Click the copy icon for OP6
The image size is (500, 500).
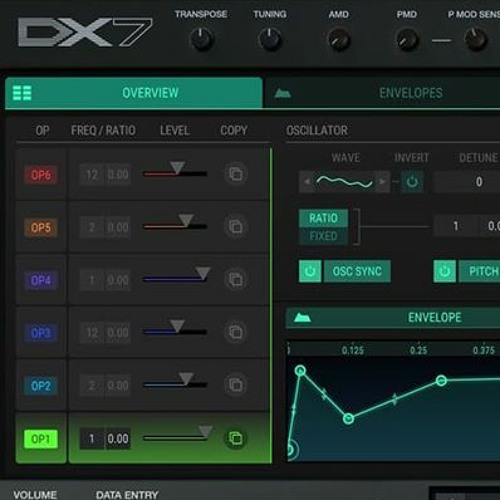(x=236, y=174)
